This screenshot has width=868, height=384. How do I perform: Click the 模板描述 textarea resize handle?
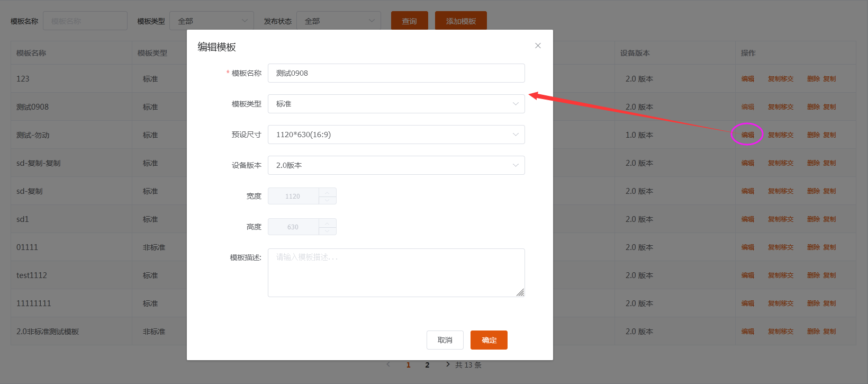click(520, 292)
